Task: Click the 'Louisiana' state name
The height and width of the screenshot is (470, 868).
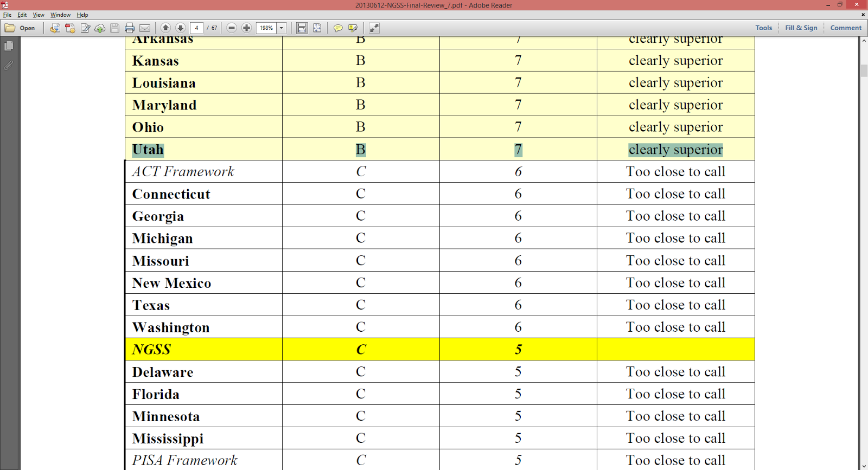Action: click(x=164, y=83)
